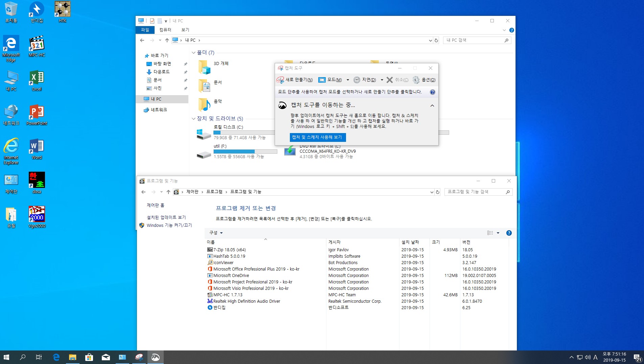644x364 pixels.
Task: Select the 로컬 디스크 (C:) drive
Action: [x=236, y=132]
